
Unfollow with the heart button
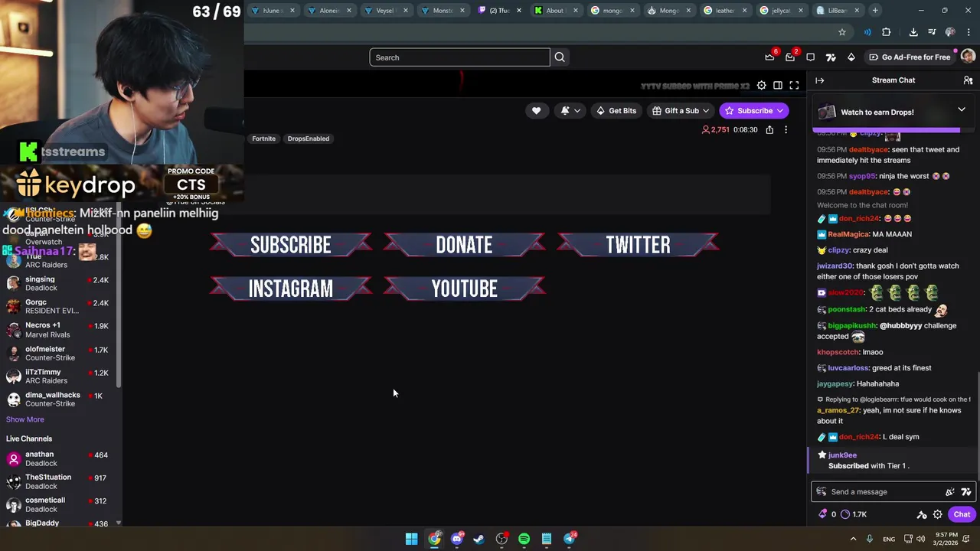(536, 111)
